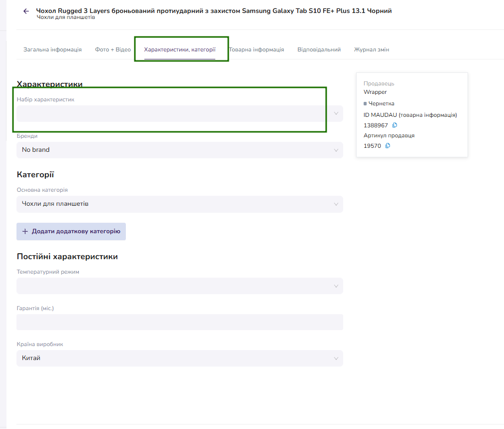Screen dimensions: 504x429
Task: Expand chevron of Набір характеристик field
Action: [336, 113]
